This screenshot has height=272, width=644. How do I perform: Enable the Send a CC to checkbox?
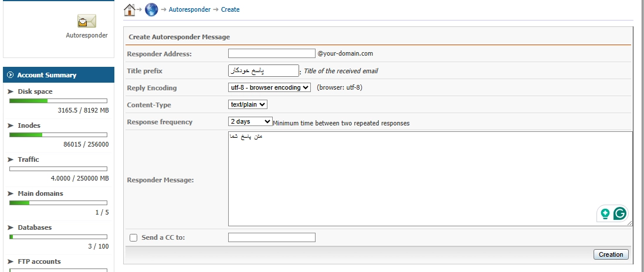click(134, 237)
